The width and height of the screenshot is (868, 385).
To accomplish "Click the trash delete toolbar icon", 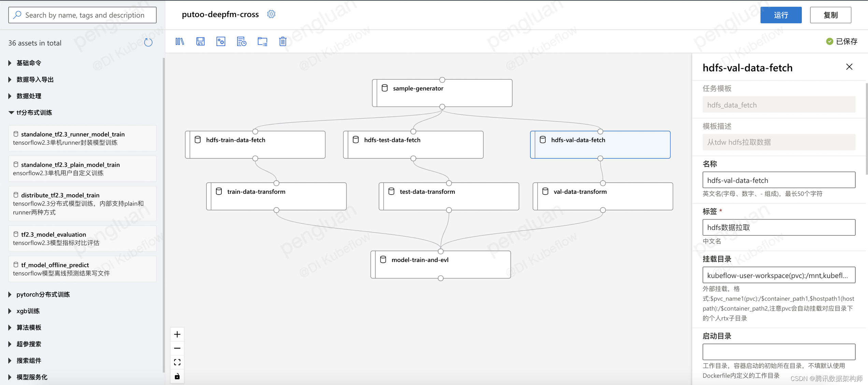I will pyautogui.click(x=283, y=42).
